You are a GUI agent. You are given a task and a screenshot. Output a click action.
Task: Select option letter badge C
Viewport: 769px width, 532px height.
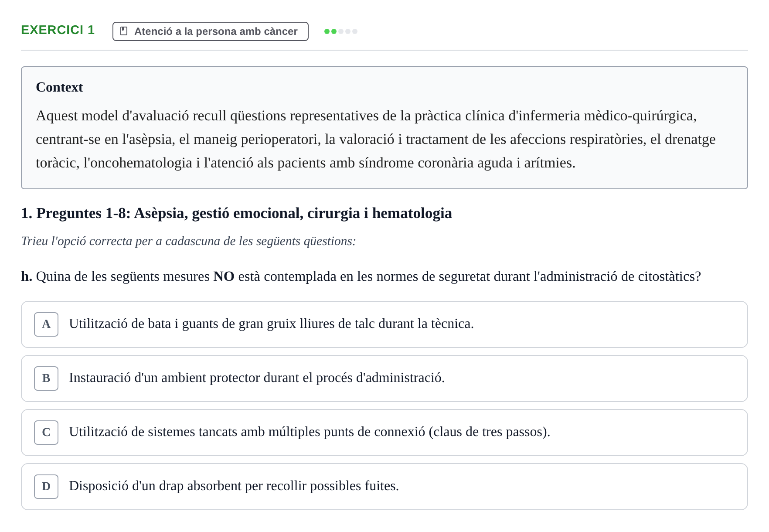pyautogui.click(x=46, y=433)
